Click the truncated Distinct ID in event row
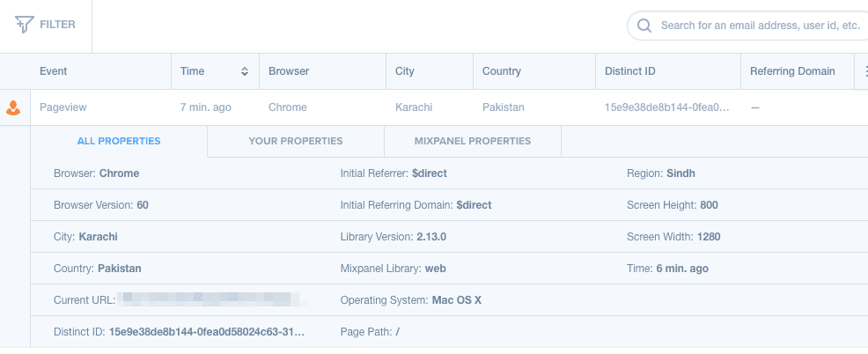This screenshot has width=868, height=354. coord(667,107)
